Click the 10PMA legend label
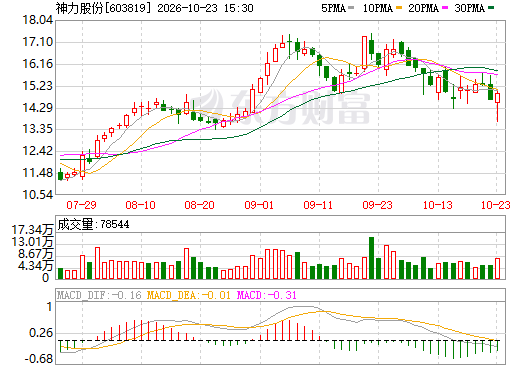520x365 pixels. 377,8
